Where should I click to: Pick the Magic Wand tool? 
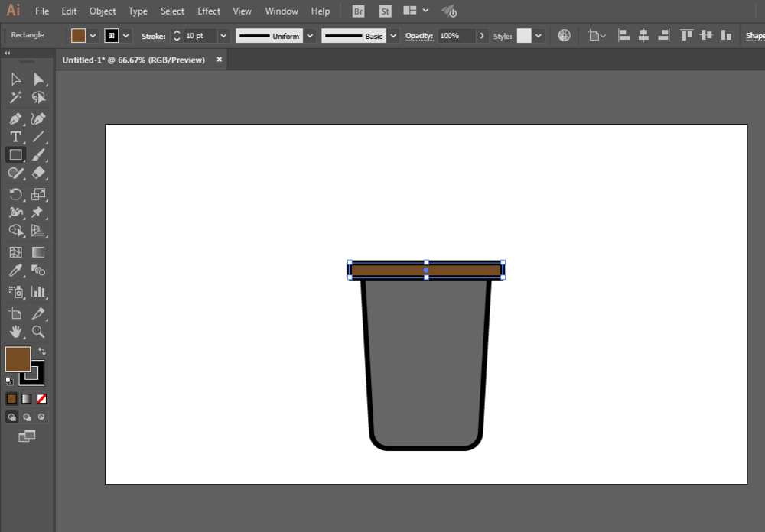click(x=15, y=98)
